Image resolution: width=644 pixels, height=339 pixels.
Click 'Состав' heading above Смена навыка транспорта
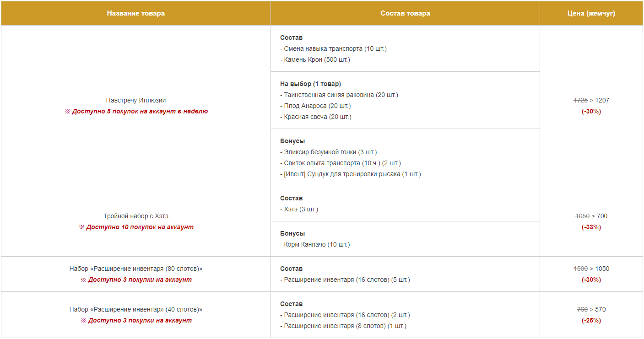tap(292, 38)
